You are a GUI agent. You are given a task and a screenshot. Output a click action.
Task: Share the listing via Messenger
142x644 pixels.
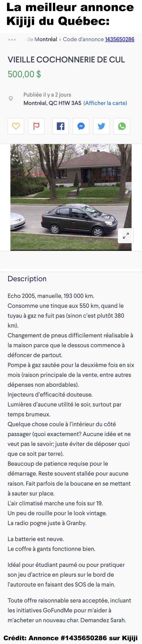click(81, 126)
